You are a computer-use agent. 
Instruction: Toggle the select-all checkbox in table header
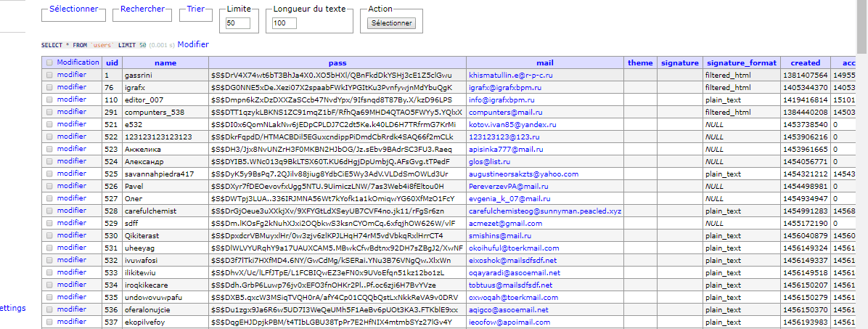[50, 62]
